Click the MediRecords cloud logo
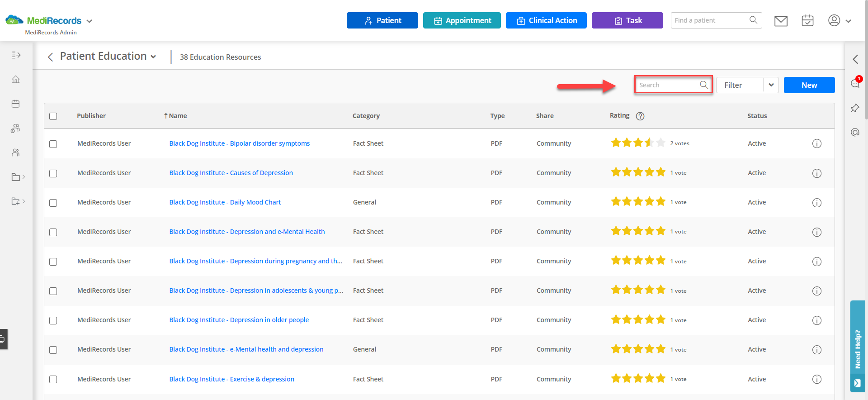Viewport: 868px width, 400px height. (x=14, y=20)
